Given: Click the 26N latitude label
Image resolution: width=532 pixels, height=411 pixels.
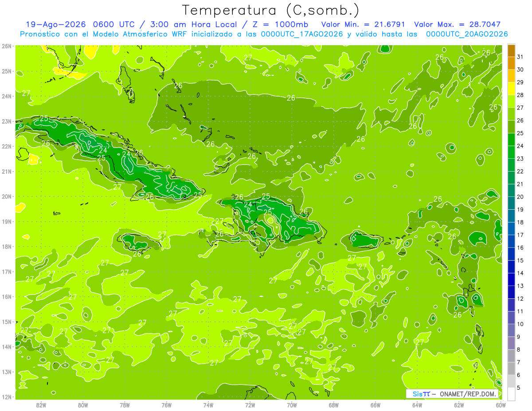Looking at the screenshot, I should coord(7,46).
